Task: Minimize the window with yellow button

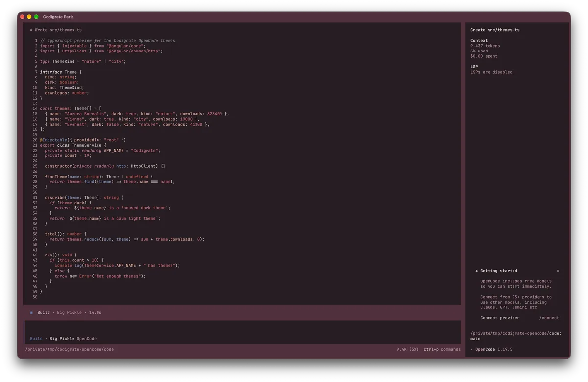Action: [x=29, y=17]
